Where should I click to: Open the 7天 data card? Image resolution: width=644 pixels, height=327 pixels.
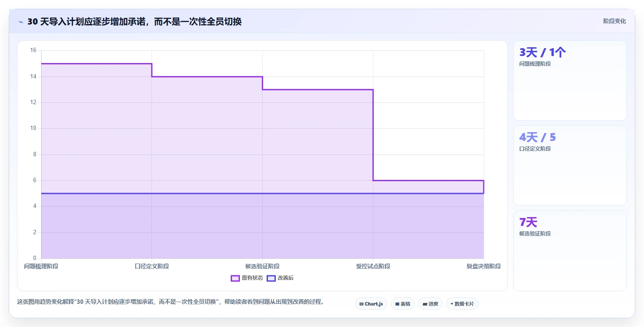(570, 250)
